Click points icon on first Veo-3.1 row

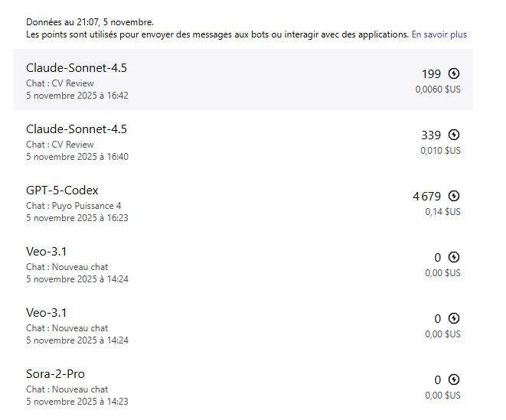tap(454, 258)
